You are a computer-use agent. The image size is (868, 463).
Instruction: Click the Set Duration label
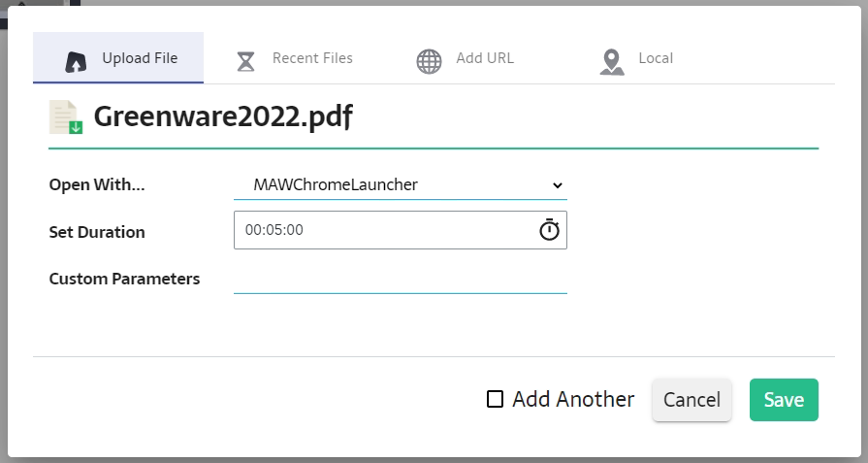(x=97, y=232)
